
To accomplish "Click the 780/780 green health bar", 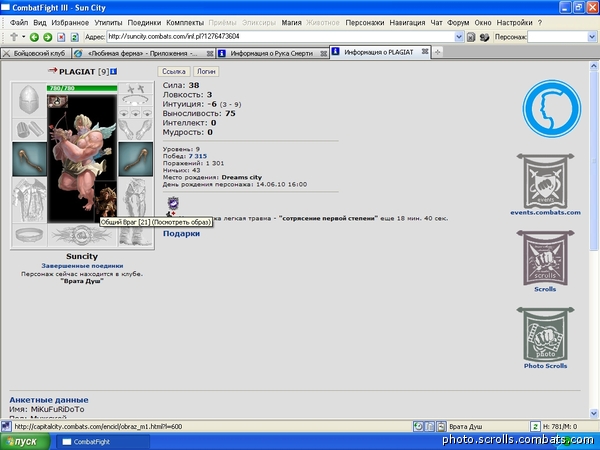I will tap(82, 88).
